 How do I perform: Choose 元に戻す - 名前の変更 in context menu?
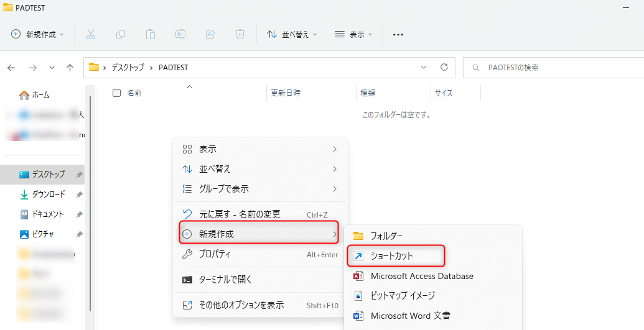(261, 214)
